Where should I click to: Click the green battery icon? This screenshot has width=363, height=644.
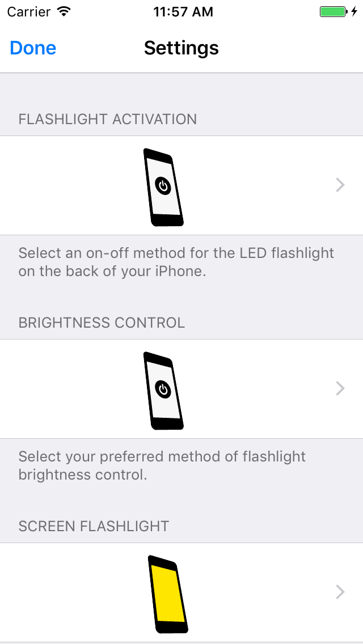333,11
